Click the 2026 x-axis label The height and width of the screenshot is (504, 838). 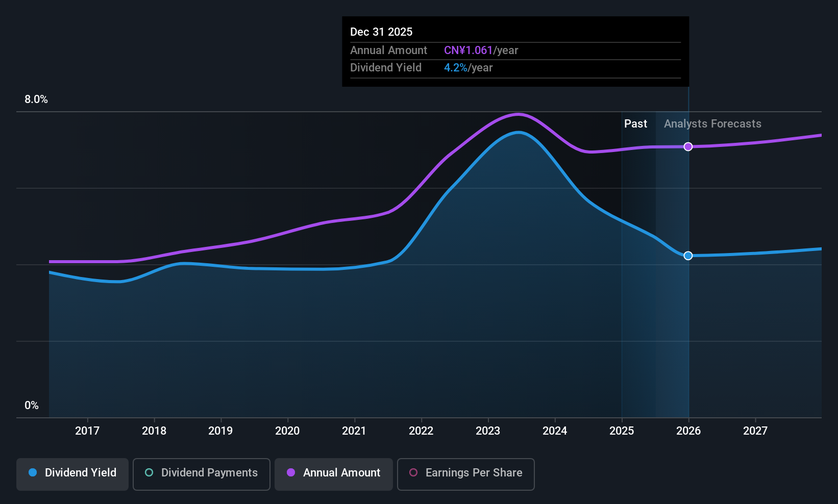coord(688,431)
